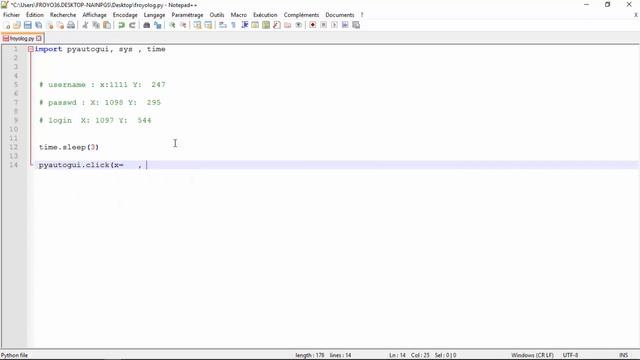Click the Save All toolbar icon

(38, 25)
